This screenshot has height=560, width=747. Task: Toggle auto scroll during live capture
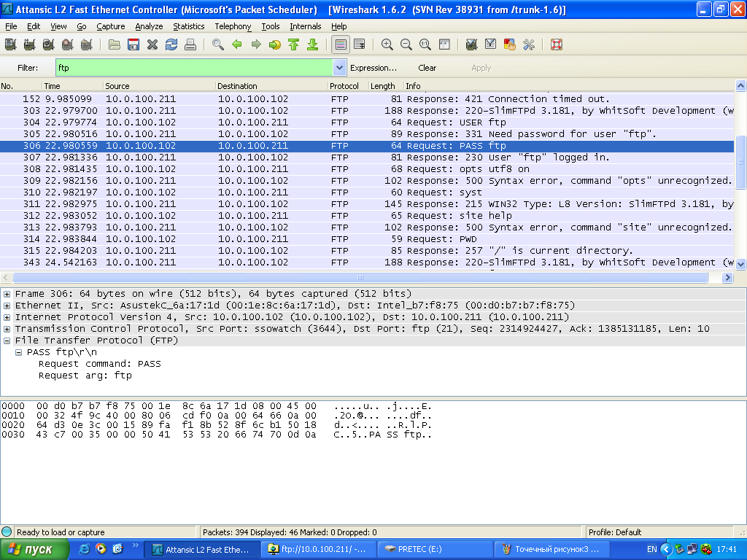pyautogui.click(x=360, y=44)
